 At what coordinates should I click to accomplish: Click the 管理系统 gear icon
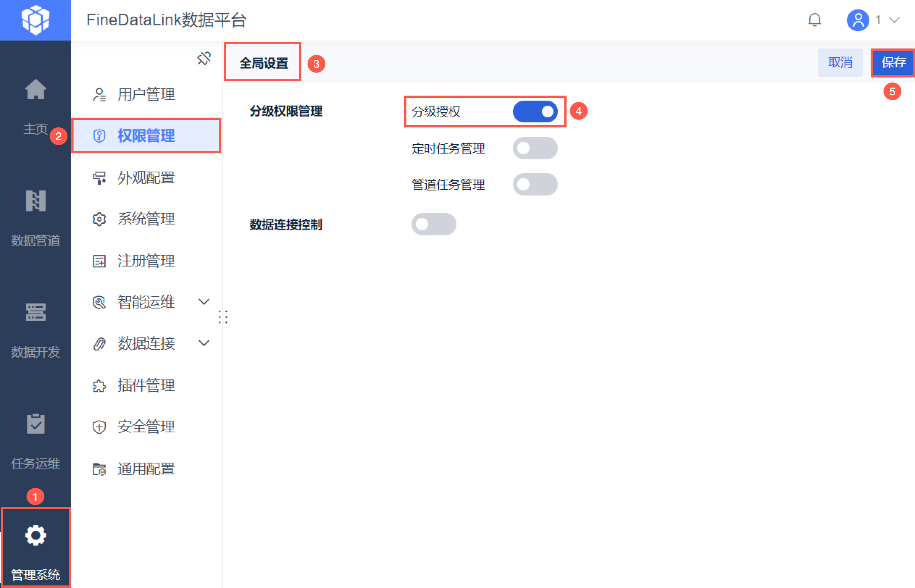pyautogui.click(x=35, y=535)
